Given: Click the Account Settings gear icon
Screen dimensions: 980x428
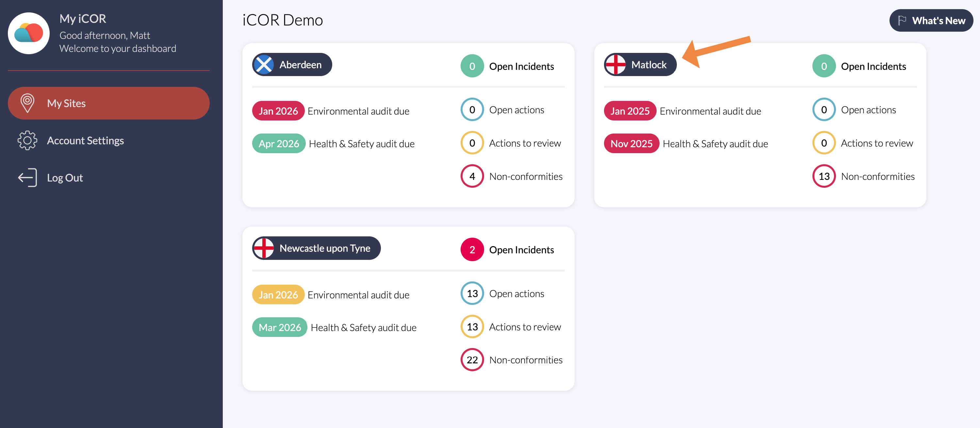Looking at the screenshot, I should pyautogui.click(x=27, y=140).
